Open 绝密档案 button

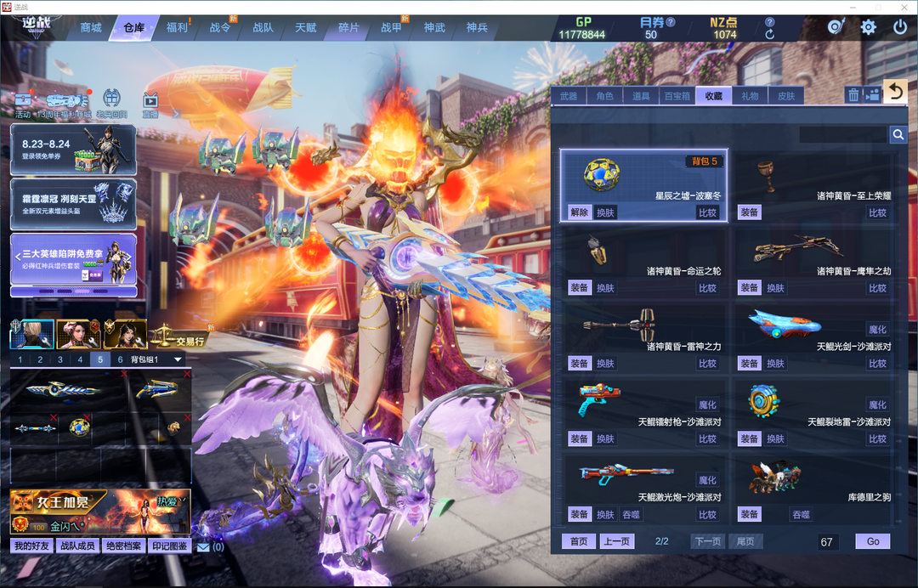click(x=123, y=546)
